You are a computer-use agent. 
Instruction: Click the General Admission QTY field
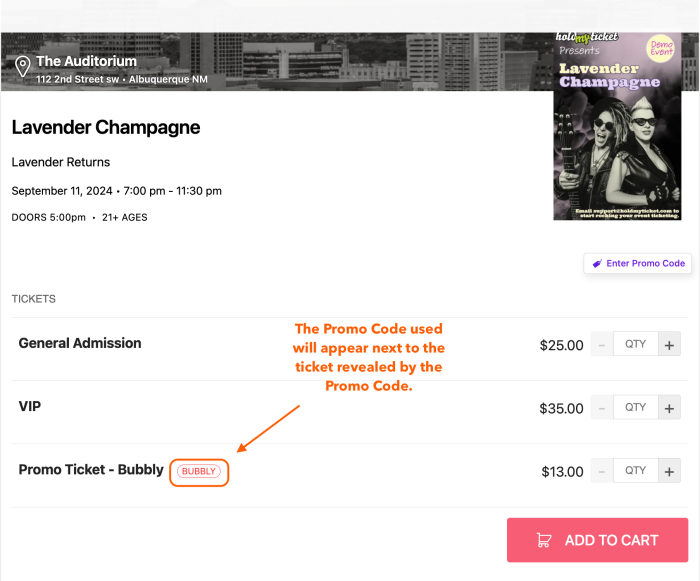click(636, 345)
